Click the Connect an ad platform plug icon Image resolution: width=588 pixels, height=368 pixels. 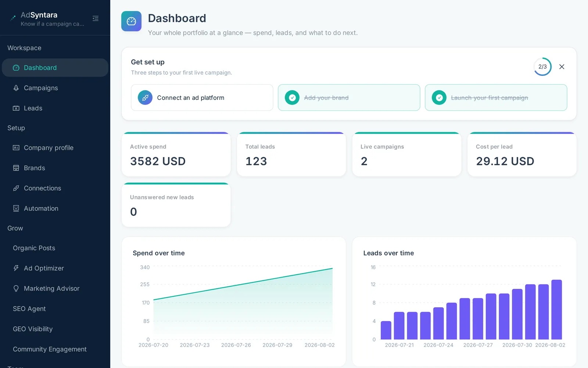pyautogui.click(x=145, y=98)
